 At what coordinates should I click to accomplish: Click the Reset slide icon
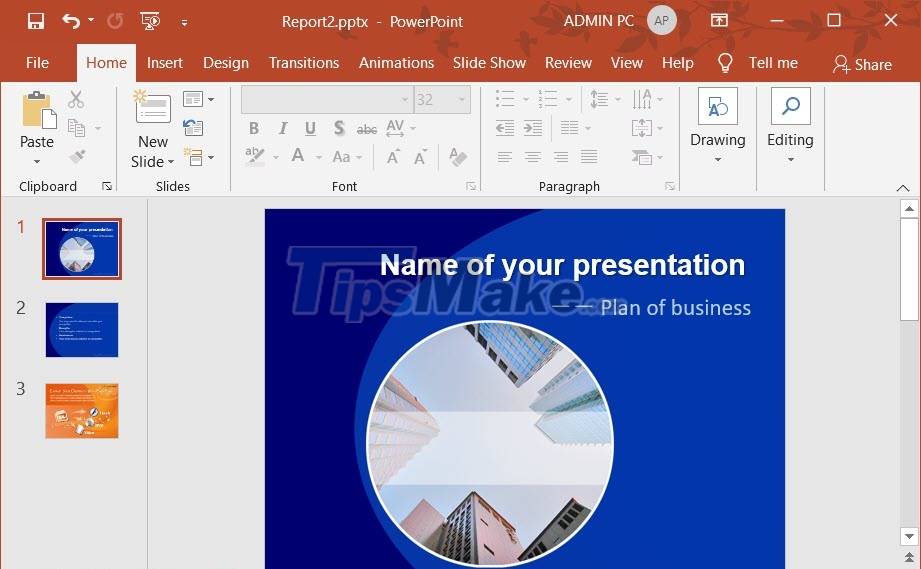193,127
